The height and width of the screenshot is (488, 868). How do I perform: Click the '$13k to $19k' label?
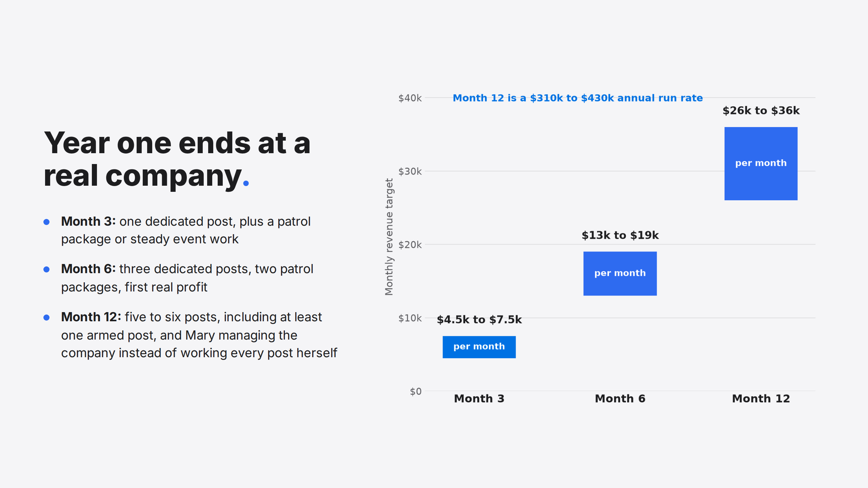pos(620,235)
